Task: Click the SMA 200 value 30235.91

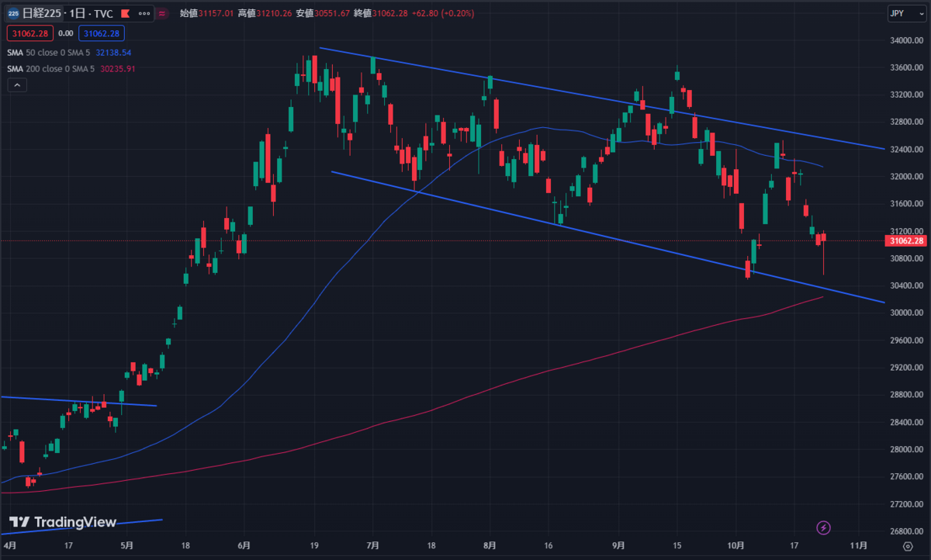Action: [119, 68]
